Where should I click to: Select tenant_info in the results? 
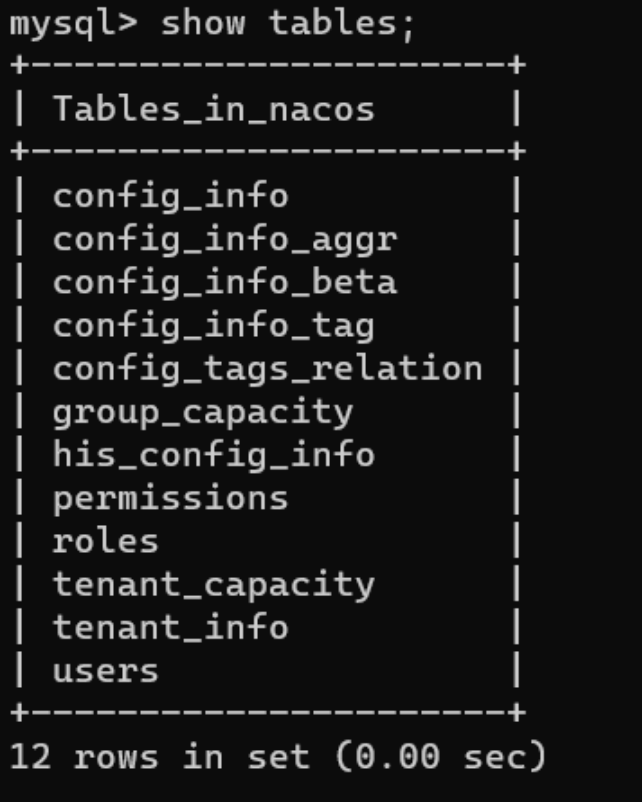click(171, 627)
